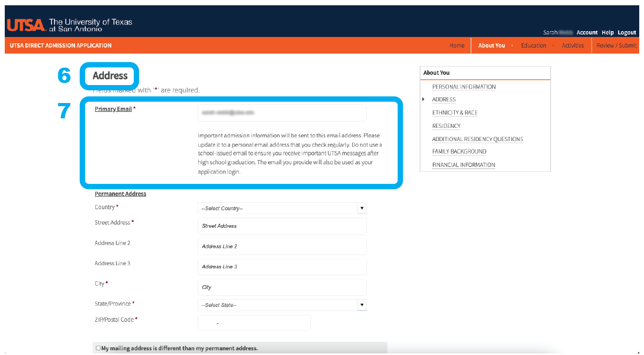Go to the Activities tab

click(x=573, y=45)
